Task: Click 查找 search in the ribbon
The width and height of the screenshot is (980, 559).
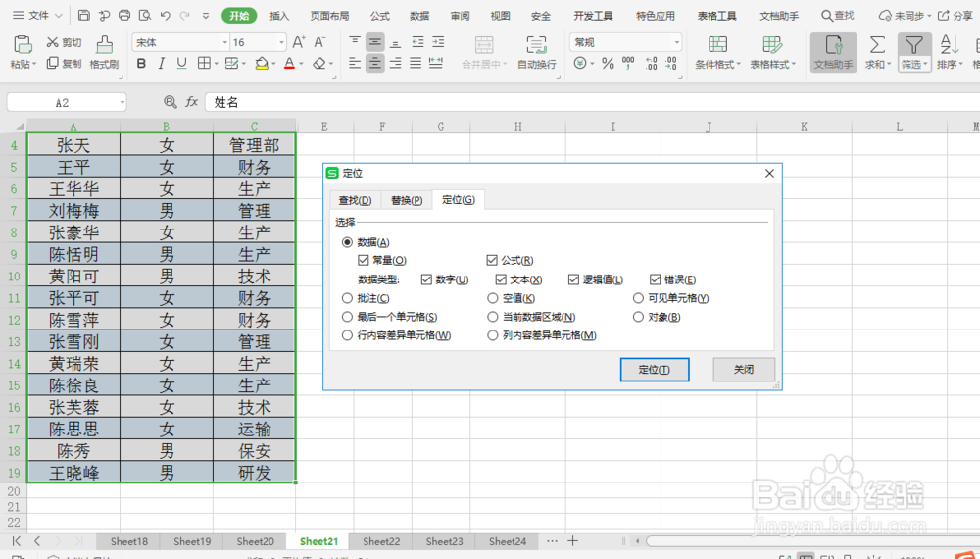Action: pos(838,16)
